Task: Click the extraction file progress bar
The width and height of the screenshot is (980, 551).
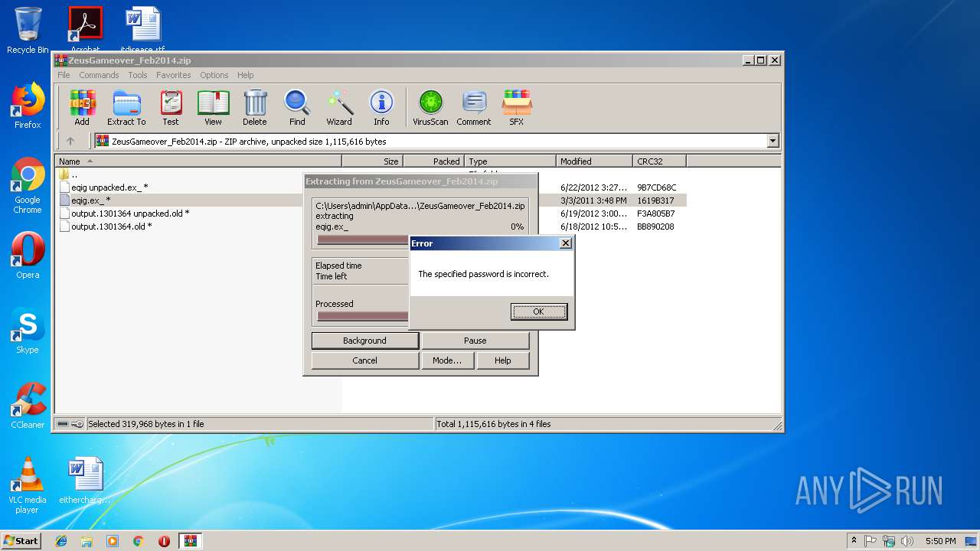Action: (363, 240)
